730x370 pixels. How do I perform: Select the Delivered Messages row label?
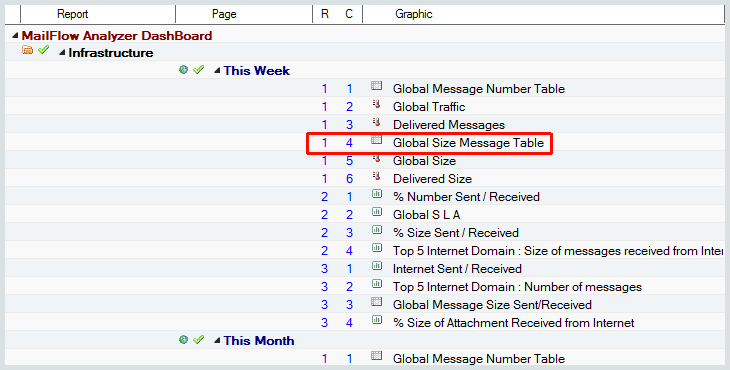449,125
